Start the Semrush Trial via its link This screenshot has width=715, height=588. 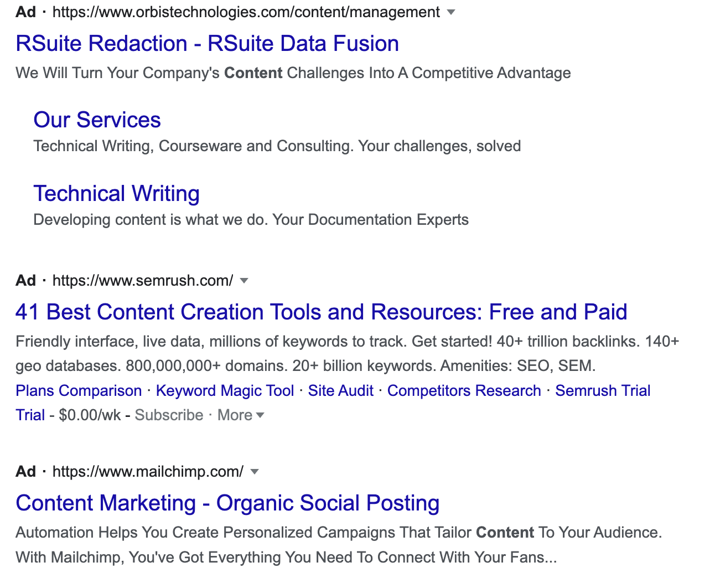(603, 390)
